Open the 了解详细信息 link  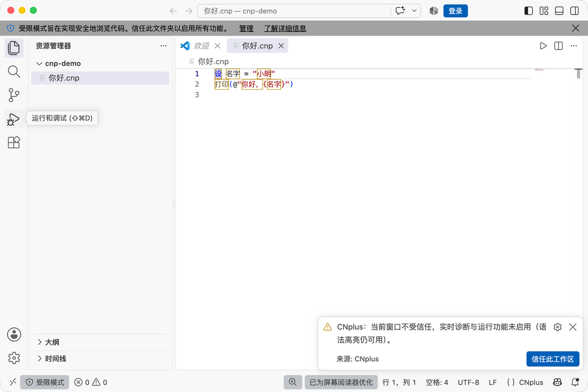(x=285, y=28)
